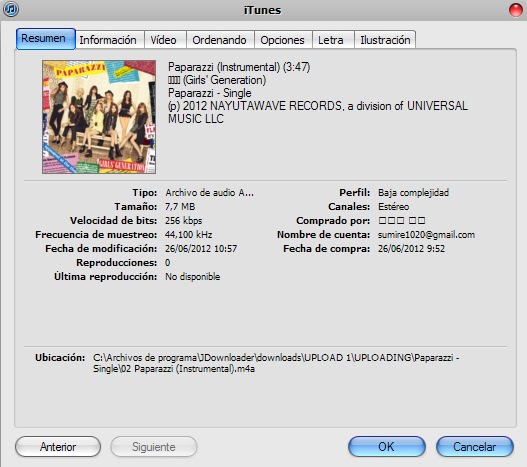The height and width of the screenshot is (467, 527).
Task: Click the Ubicación label
Action: pos(60,357)
